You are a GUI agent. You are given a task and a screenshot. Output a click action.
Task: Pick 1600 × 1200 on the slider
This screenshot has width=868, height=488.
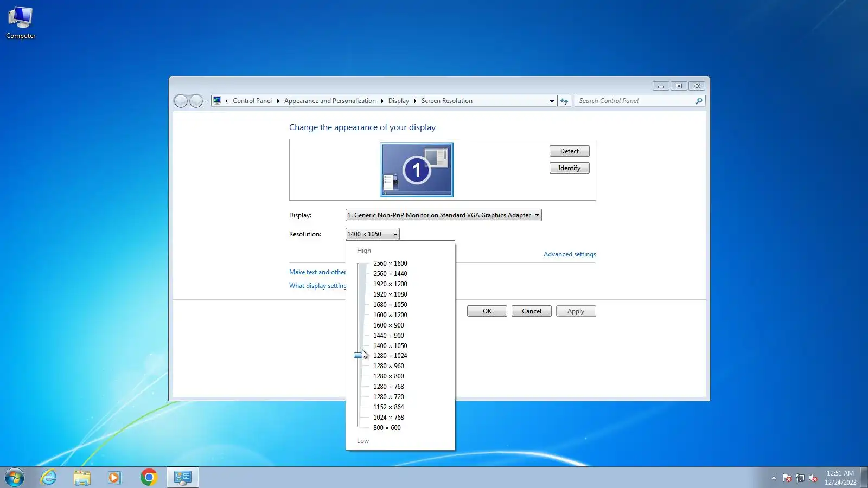(390, 315)
